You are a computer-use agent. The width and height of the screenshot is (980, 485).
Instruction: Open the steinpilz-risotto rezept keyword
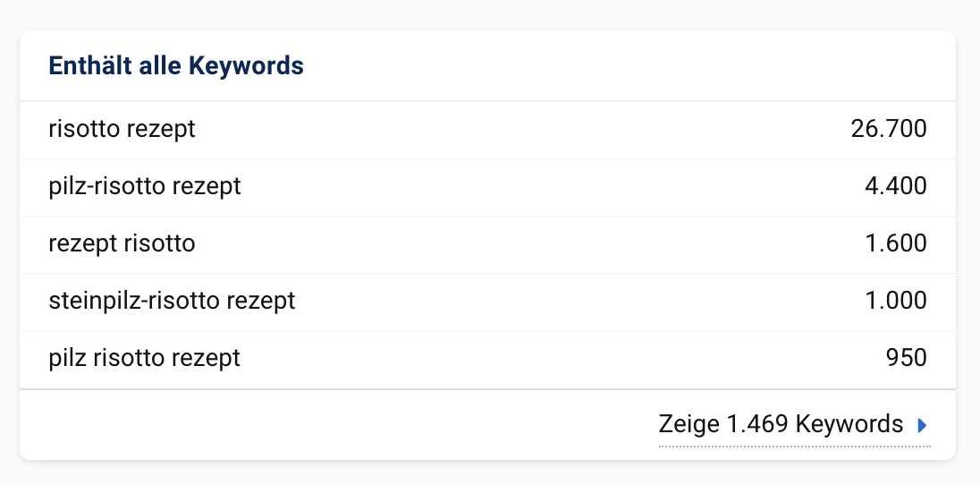coord(172,301)
